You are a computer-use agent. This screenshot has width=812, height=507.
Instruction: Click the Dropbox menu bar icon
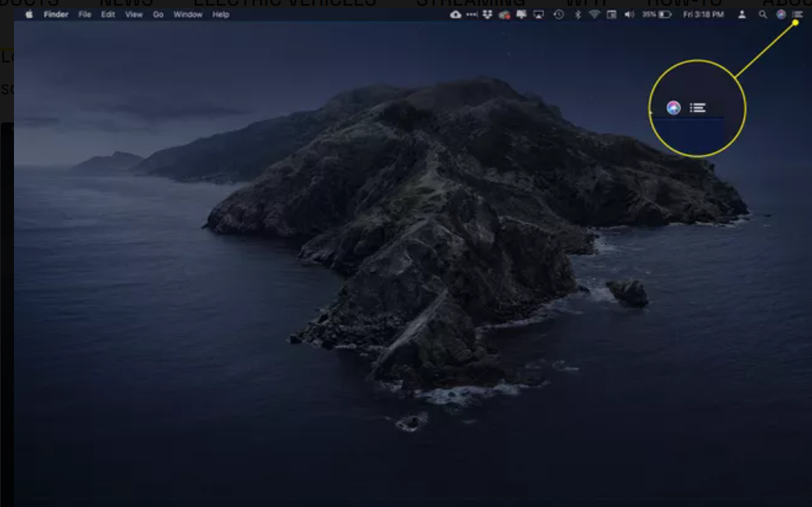[x=487, y=15]
